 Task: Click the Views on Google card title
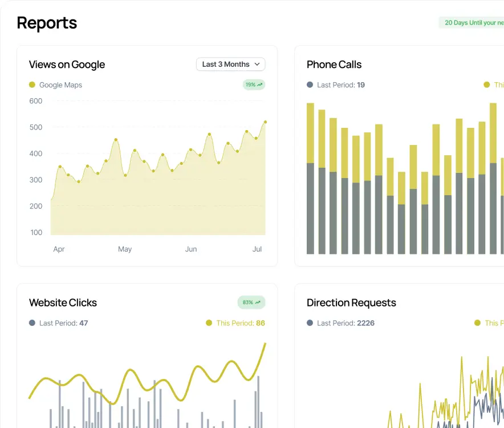[x=67, y=64]
